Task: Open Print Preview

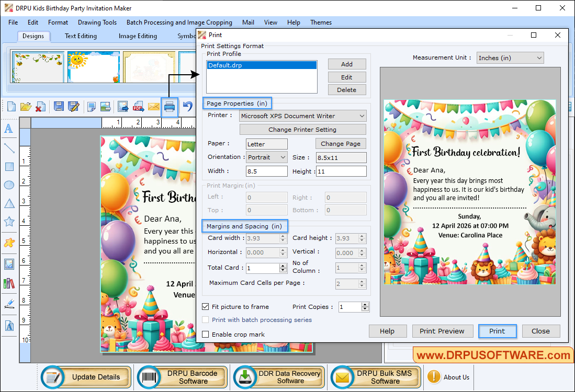Action: coord(442,331)
